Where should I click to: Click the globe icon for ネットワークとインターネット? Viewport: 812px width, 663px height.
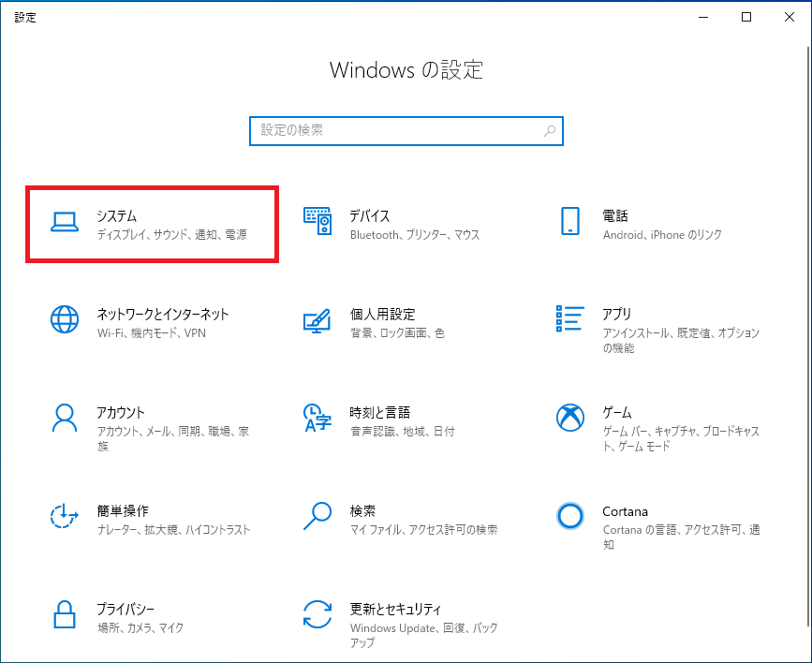[x=65, y=319]
